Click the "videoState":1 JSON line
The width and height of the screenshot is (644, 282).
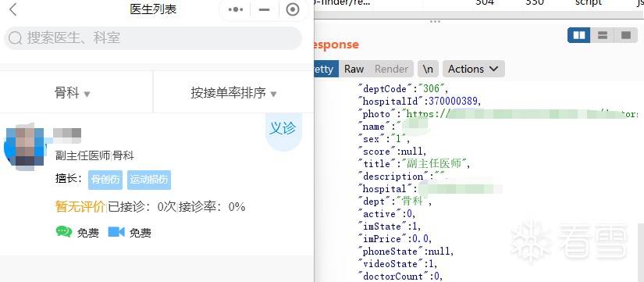click(x=398, y=263)
